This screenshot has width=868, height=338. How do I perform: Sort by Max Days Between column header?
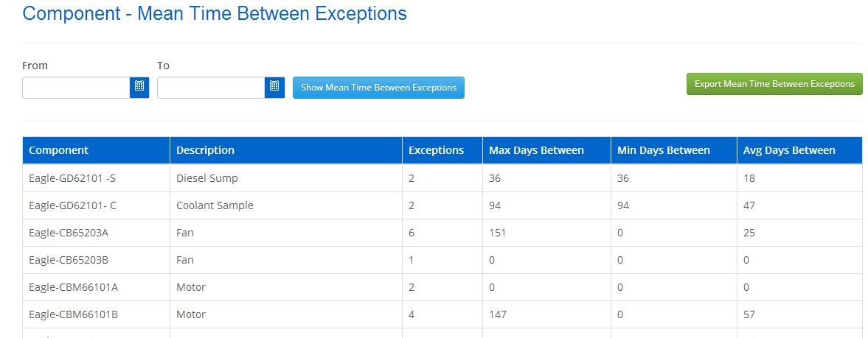536,150
